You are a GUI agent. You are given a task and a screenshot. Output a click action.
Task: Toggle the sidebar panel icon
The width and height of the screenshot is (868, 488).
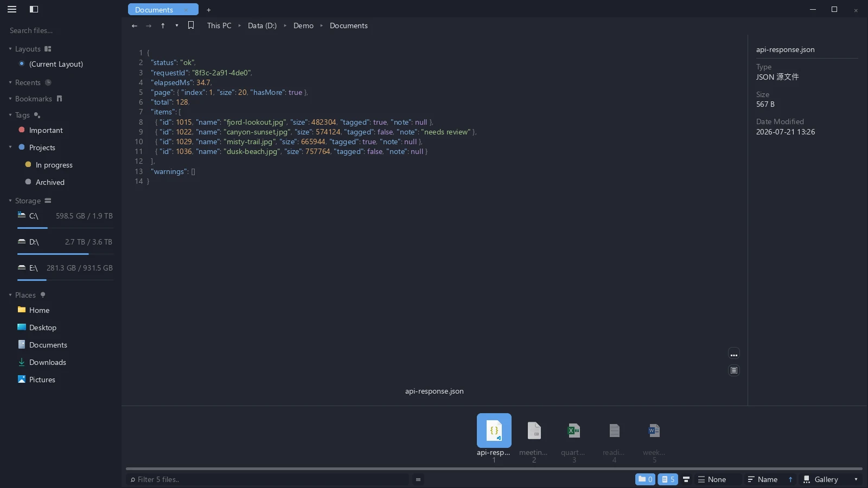tap(34, 9)
